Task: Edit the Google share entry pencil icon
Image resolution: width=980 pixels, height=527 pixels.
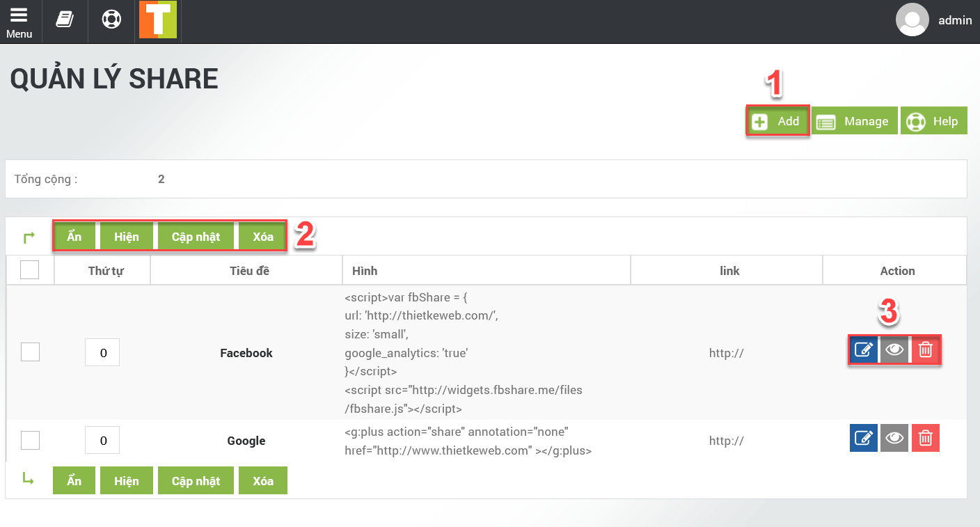Action: 864,438
